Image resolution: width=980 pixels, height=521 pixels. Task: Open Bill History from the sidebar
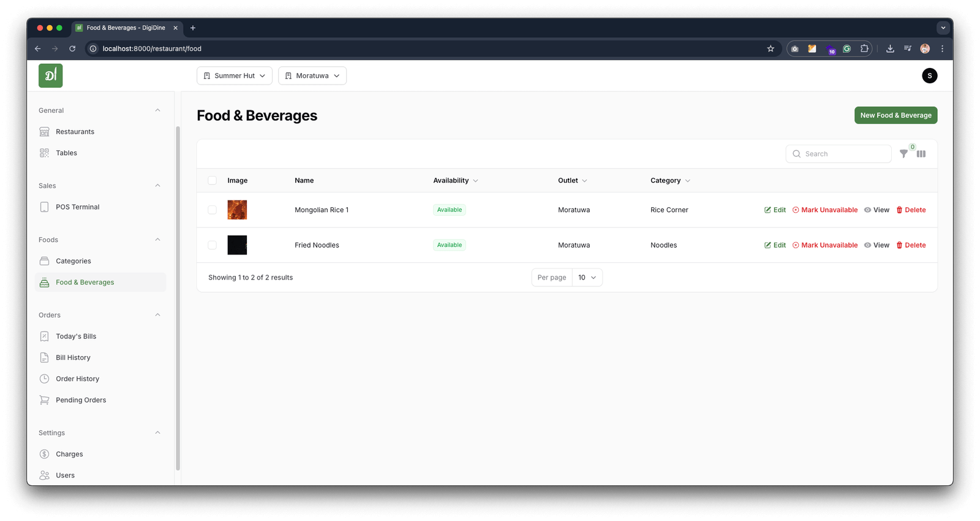pyautogui.click(x=73, y=358)
